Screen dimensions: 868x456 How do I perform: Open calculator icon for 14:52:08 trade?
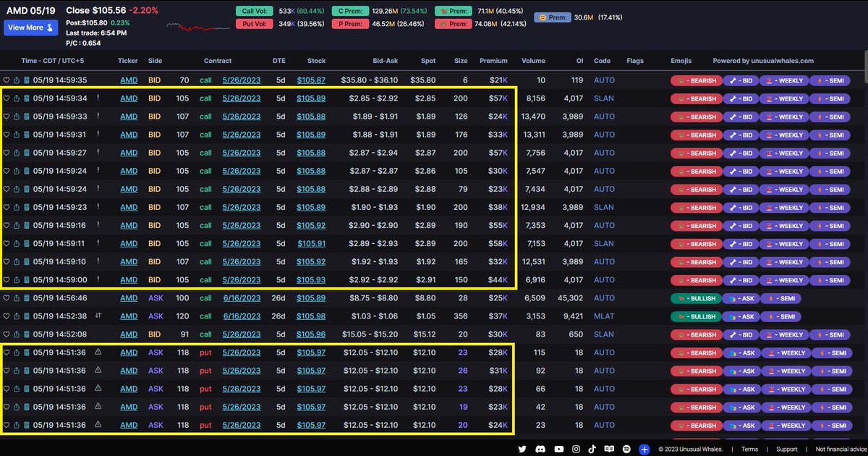[x=26, y=334]
